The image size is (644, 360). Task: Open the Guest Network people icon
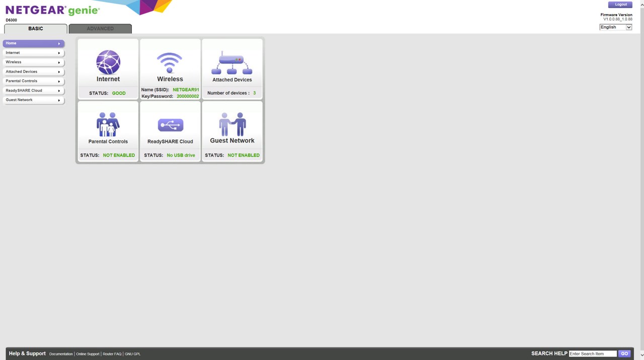(x=232, y=124)
